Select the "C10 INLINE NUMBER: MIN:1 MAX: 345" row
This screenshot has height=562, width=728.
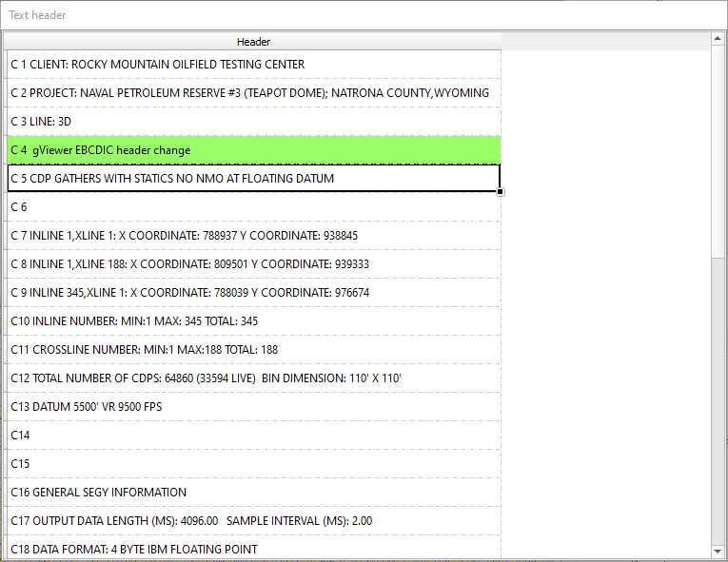[254, 321]
